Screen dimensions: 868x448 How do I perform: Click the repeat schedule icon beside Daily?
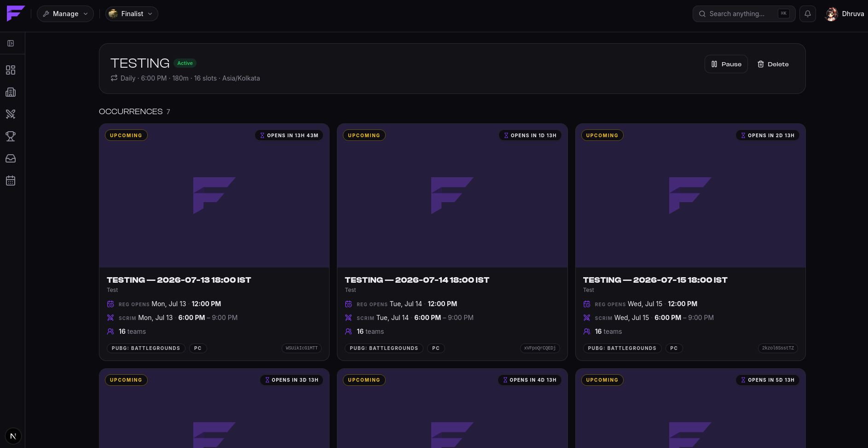click(x=114, y=78)
